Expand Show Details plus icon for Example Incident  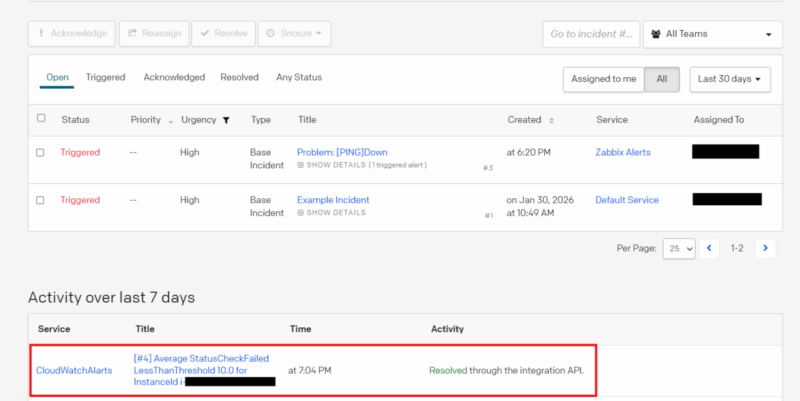coord(301,213)
